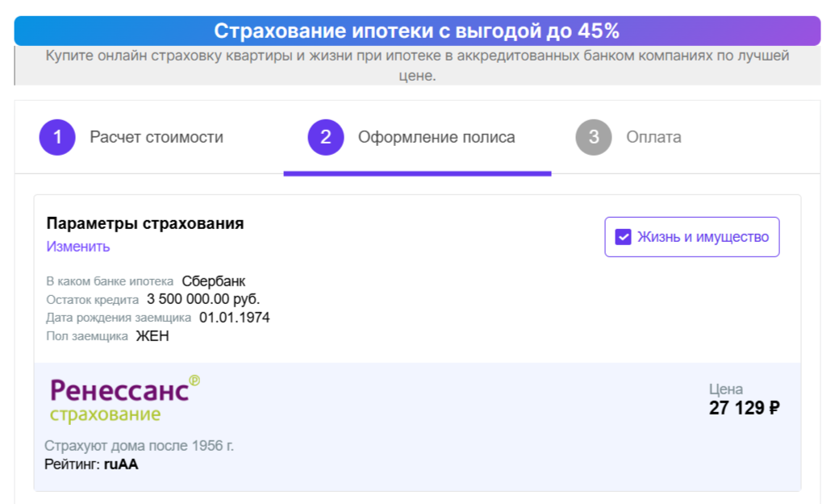This screenshot has height=504, width=822.
Task: Click the 'Пол заемщика' label
Action: pos(87,336)
